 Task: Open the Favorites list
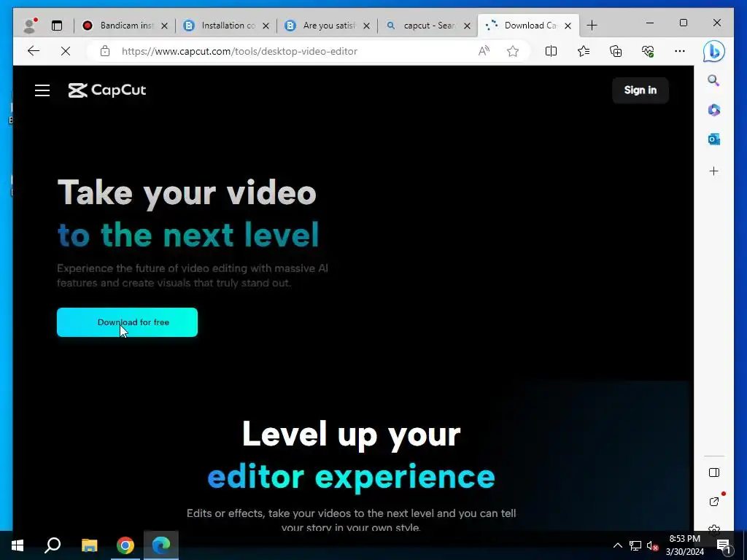[583, 51]
